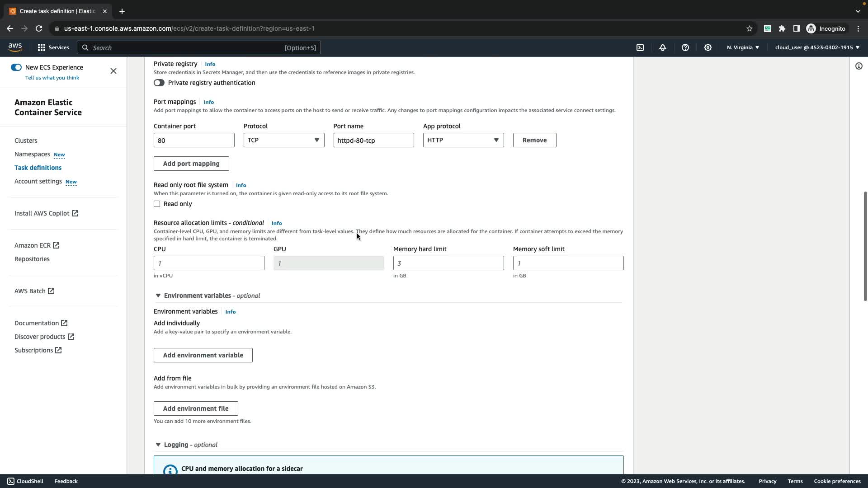
Task: Open the notifications bell icon
Action: [663, 47]
